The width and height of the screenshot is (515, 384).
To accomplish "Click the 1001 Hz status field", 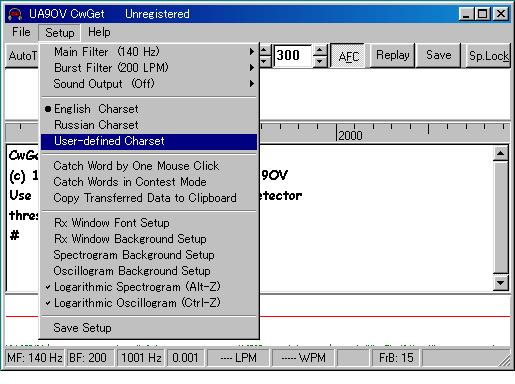I will (141, 358).
